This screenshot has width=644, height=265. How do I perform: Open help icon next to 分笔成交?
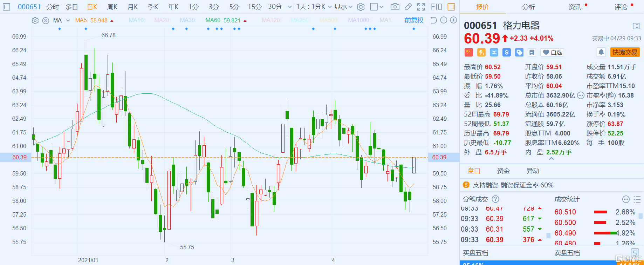coord(495,199)
